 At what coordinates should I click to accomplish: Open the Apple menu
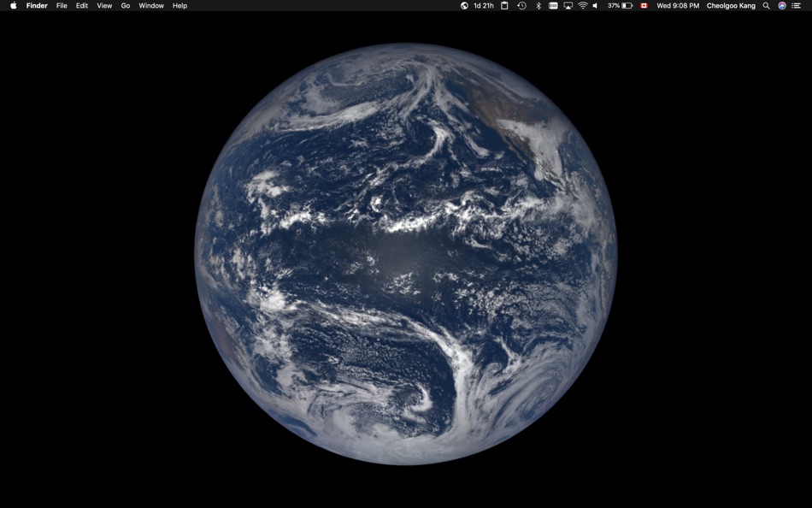[14, 6]
